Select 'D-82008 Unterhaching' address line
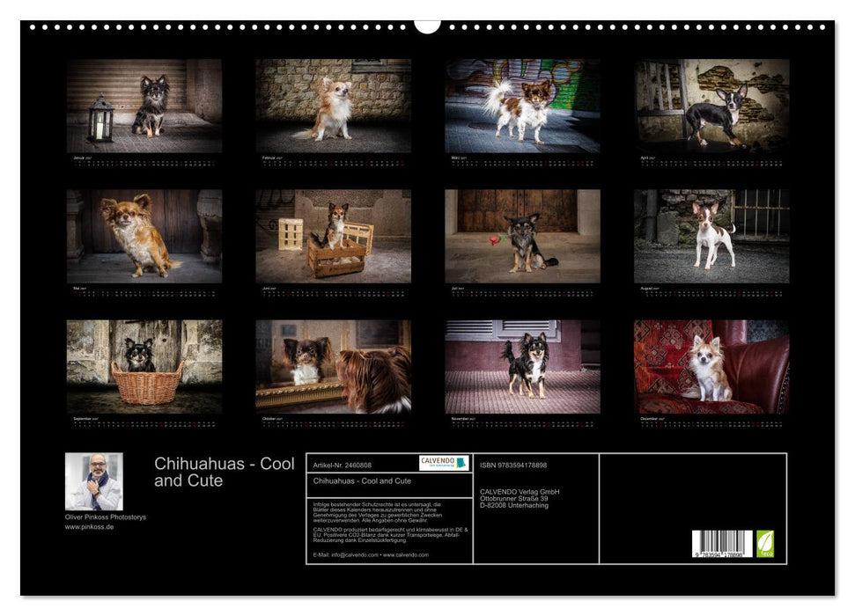Image resolution: width=855 pixels, height=616 pixels. point(514,505)
